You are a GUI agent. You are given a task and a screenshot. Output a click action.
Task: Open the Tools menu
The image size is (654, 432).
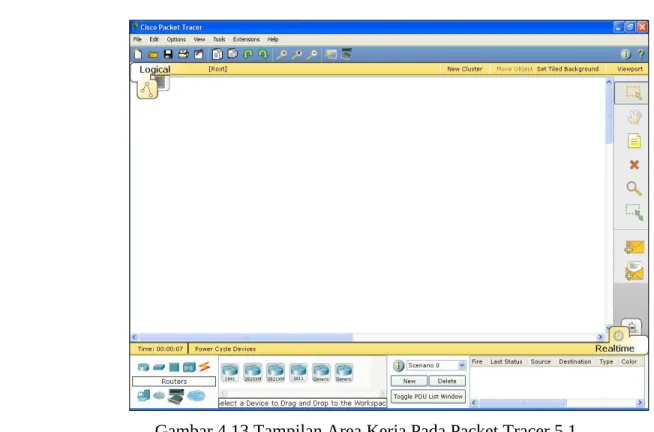tap(219, 39)
